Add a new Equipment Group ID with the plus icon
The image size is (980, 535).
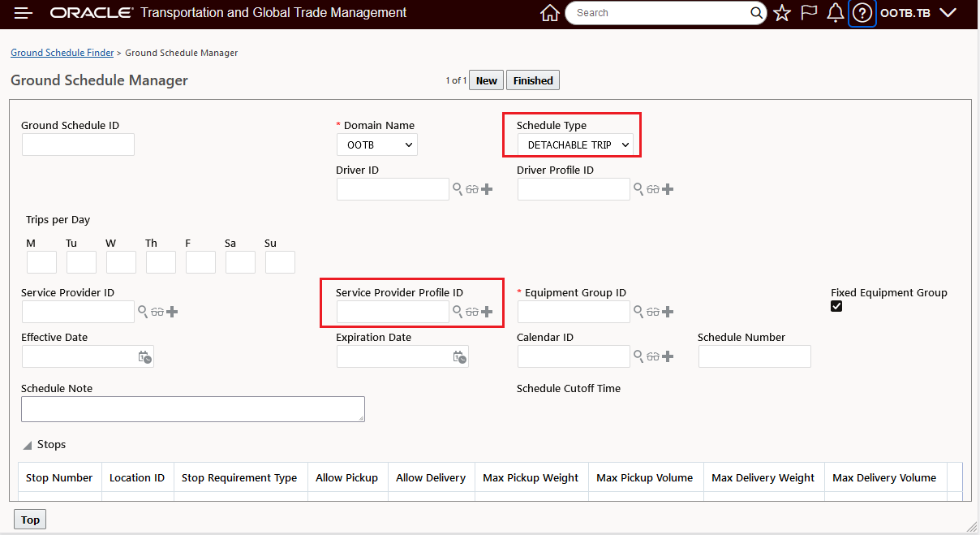click(x=668, y=312)
